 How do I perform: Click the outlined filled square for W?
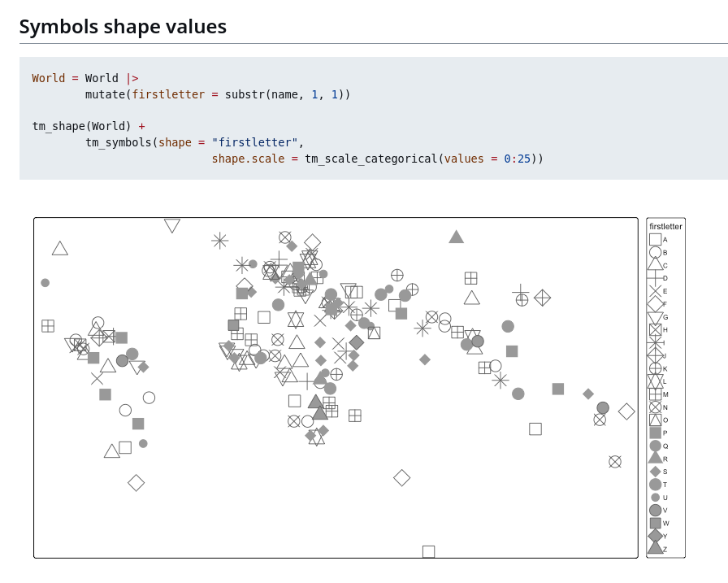pos(655,523)
